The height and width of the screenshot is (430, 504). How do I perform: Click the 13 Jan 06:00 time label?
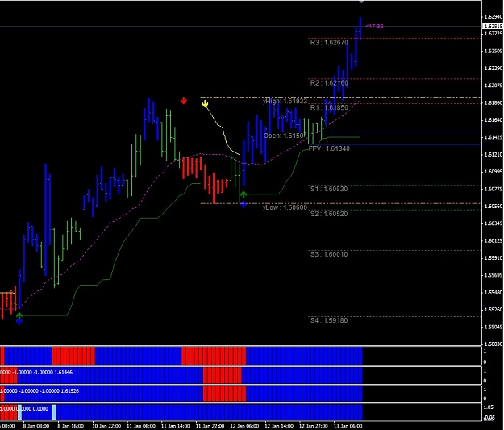click(x=348, y=426)
